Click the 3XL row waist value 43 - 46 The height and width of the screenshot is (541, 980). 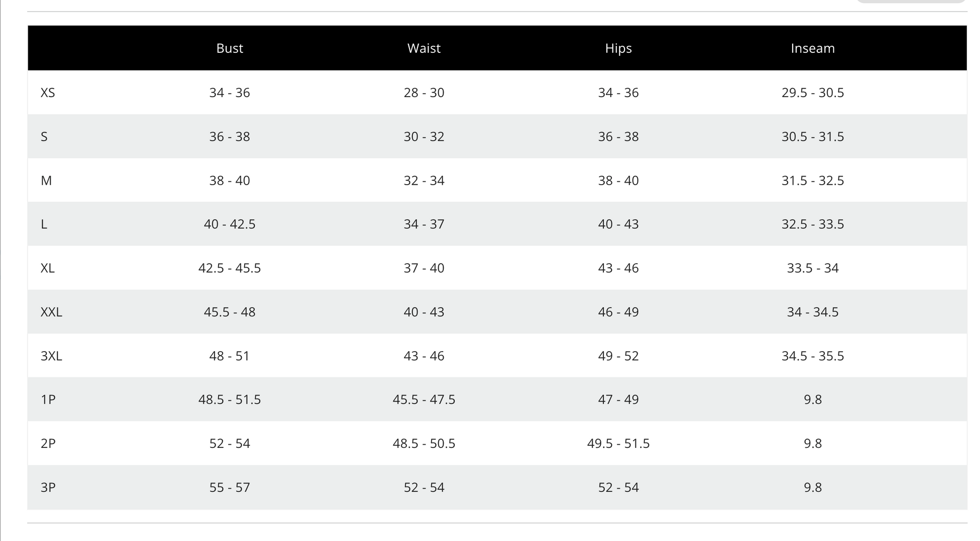424,356
